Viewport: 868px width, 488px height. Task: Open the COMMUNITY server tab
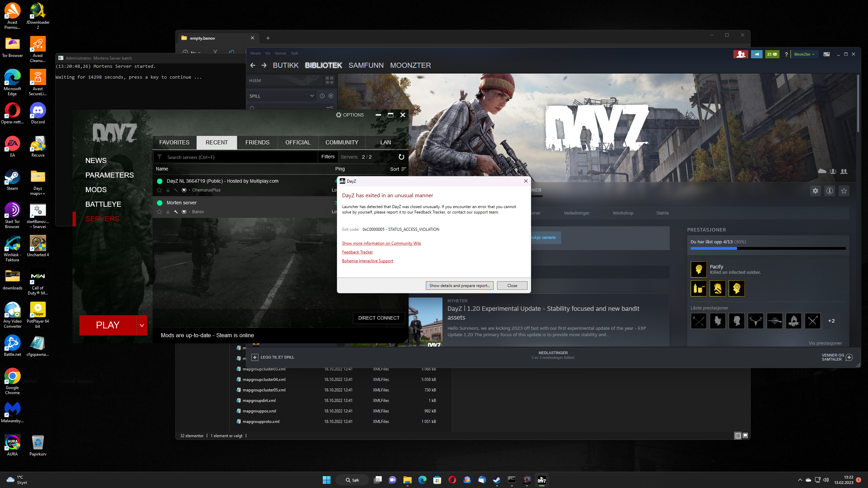[x=342, y=142]
